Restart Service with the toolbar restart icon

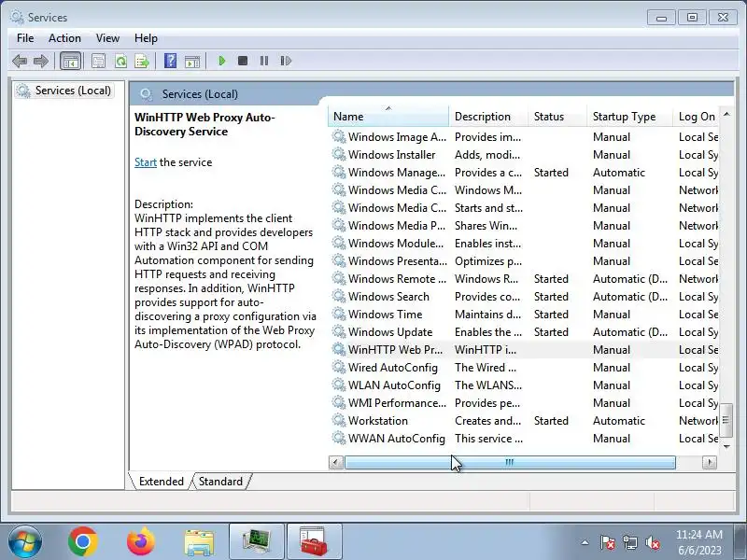click(x=286, y=61)
